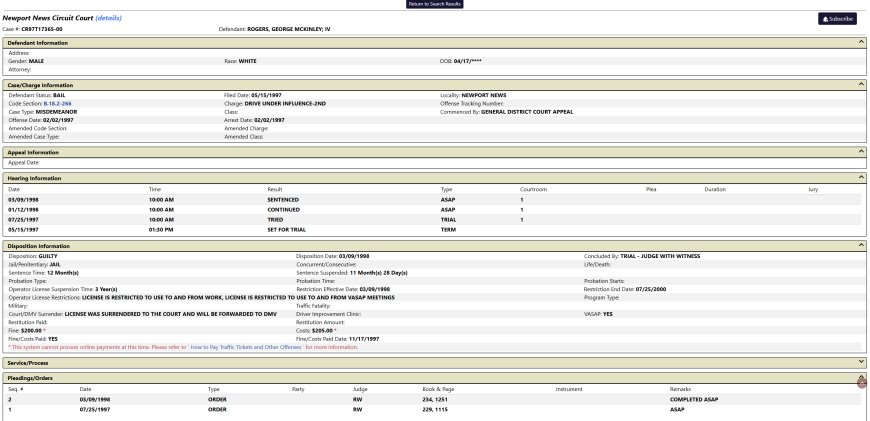Collapse the Hearing Information chevron
Image resolution: width=870 pixels, height=421 pixels.
tap(861, 178)
